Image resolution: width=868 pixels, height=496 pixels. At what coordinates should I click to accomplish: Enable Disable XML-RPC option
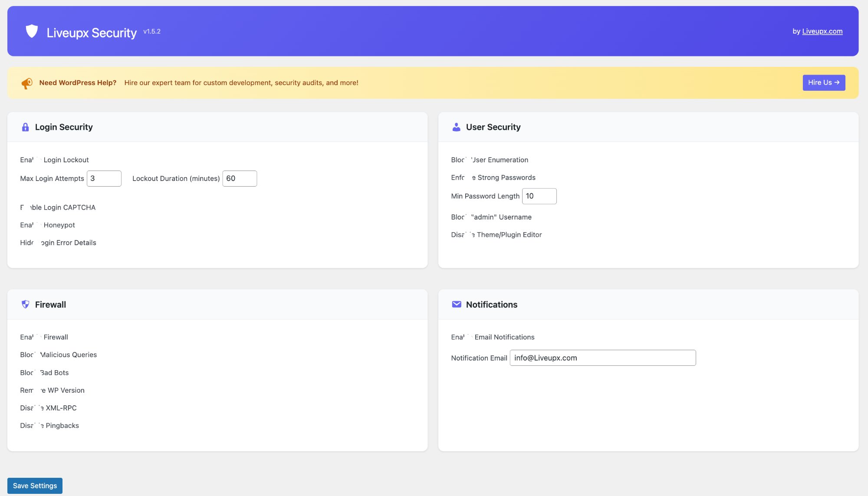click(38, 407)
